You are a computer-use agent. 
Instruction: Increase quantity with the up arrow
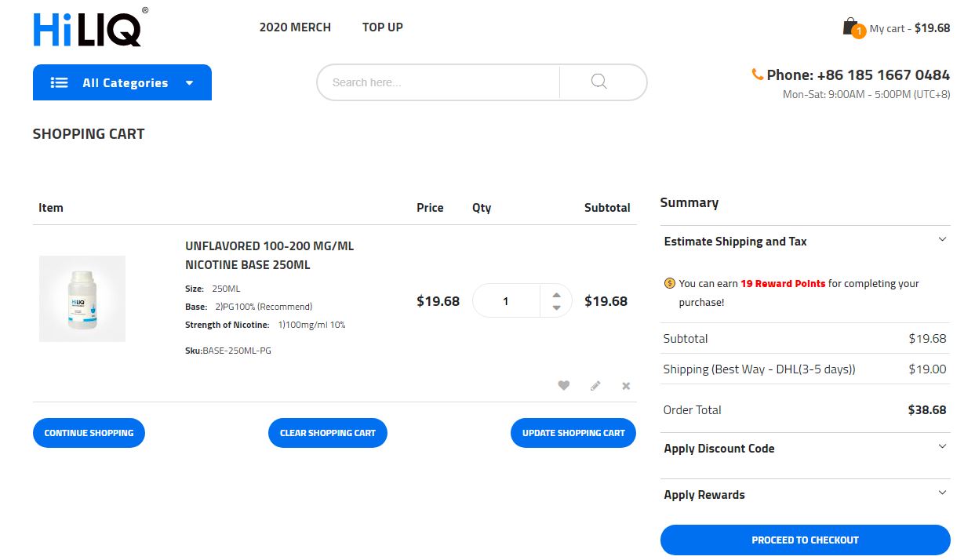click(x=556, y=295)
